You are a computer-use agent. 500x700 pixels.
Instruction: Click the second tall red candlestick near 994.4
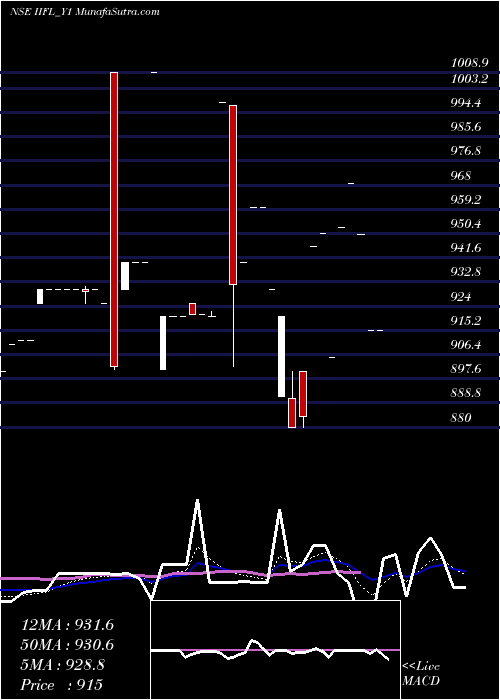coord(233,195)
